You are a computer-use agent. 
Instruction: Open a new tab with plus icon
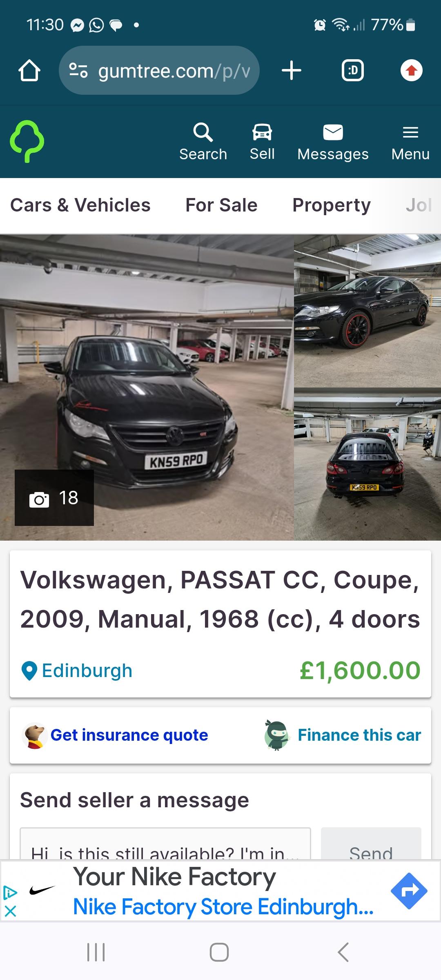coord(292,70)
